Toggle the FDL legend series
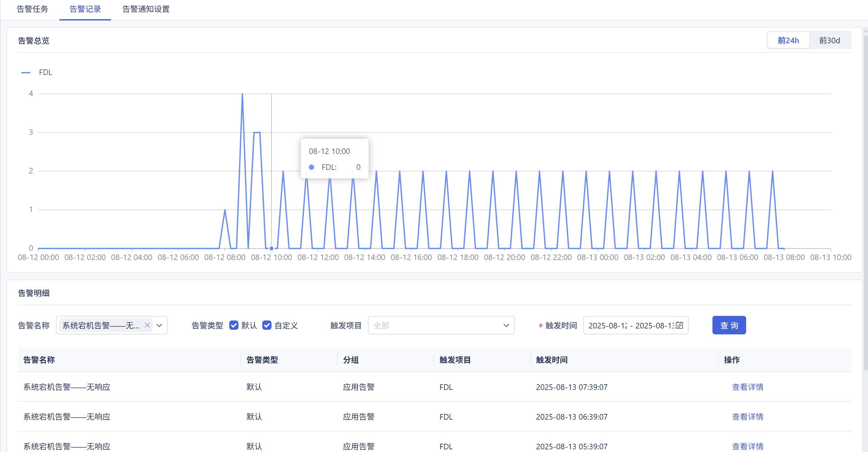 point(37,72)
